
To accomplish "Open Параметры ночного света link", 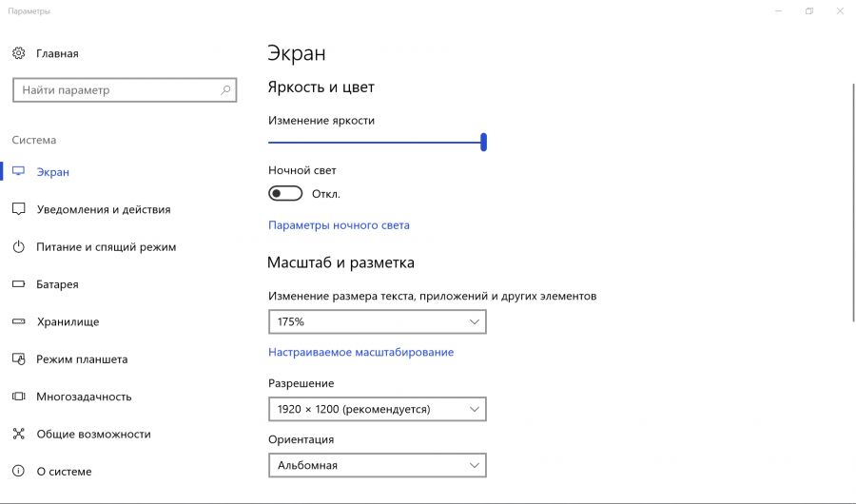I will (x=339, y=225).
